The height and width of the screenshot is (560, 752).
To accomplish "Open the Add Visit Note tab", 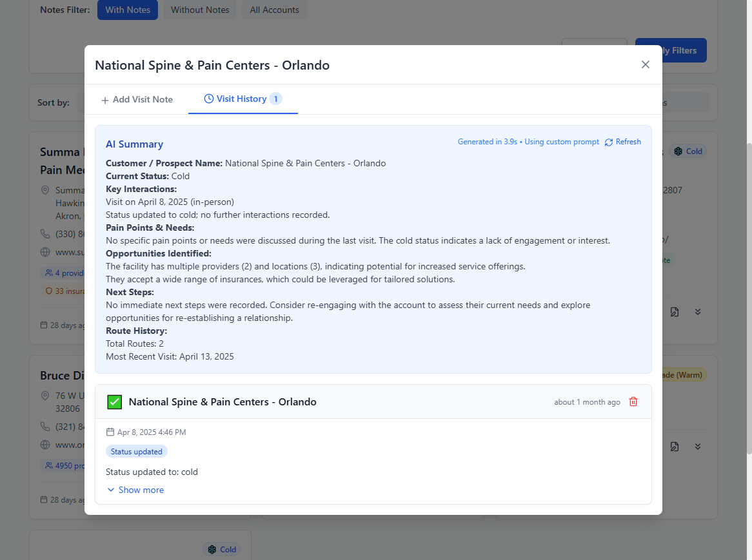I will pyautogui.click(x=137, y=100).
